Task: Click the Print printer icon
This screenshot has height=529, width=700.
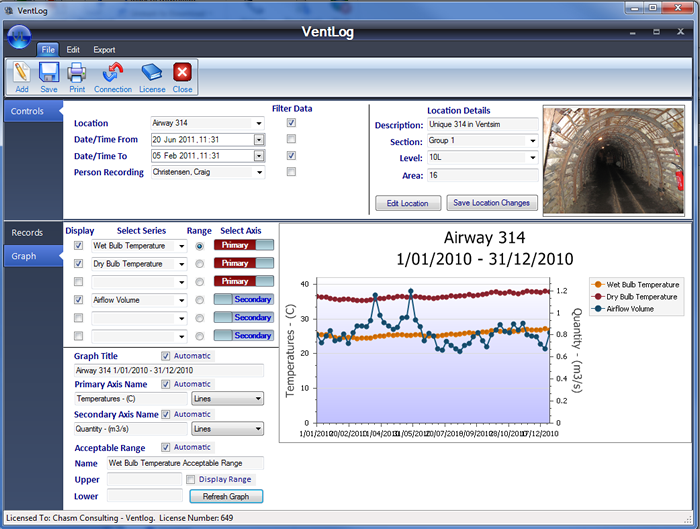Action: (77, 72)
